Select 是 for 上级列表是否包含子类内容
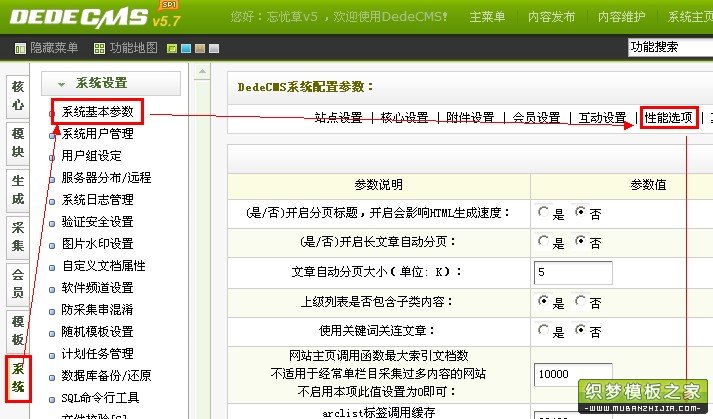 (x=543, y=301)
